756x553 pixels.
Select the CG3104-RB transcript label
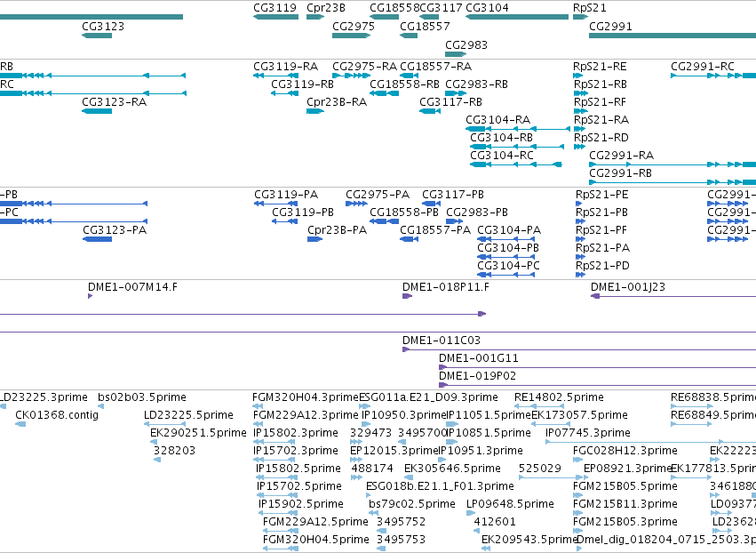[x=501, y=138]
